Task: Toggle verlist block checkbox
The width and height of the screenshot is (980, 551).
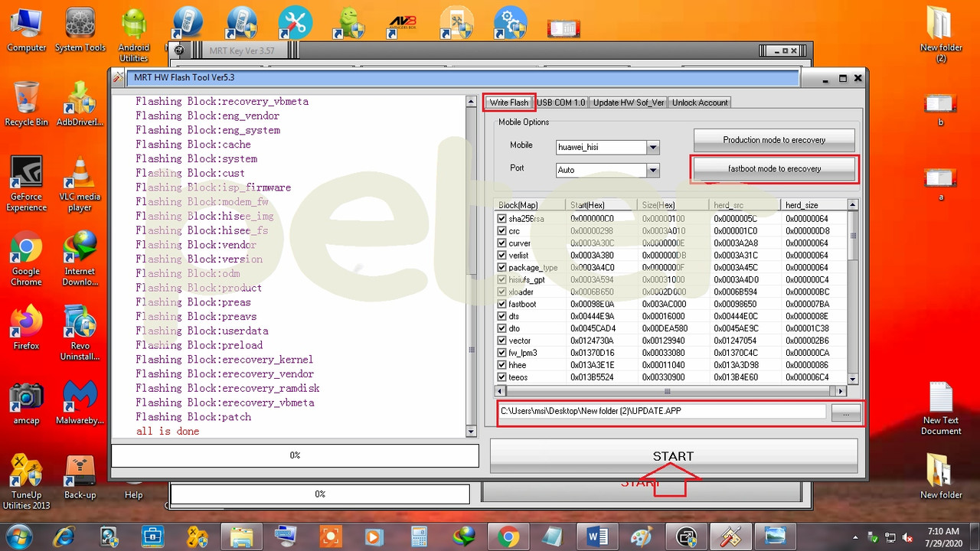Action: coord(502,255)
